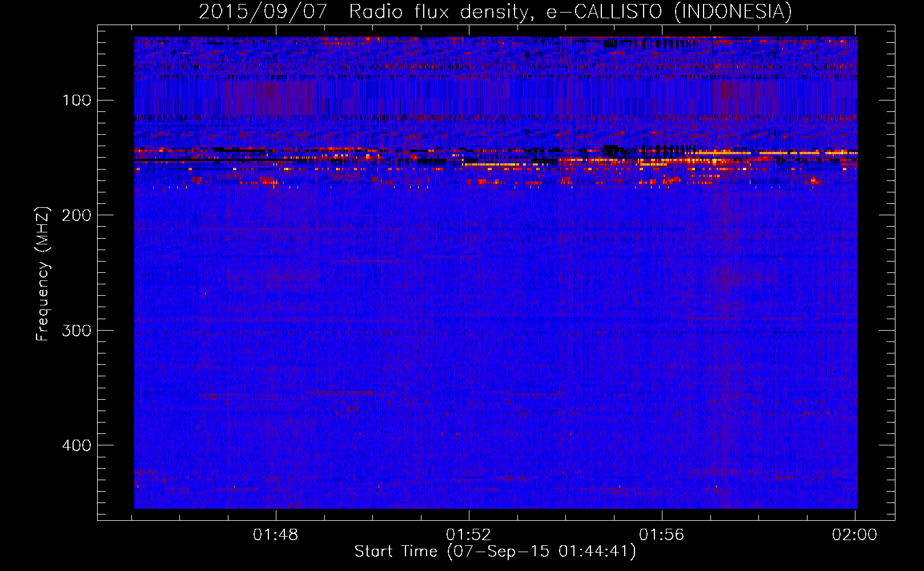The height and width of the screenshot is (571, 924).
Task: Click the 02:00 time axis label
Action: [854, 535]
